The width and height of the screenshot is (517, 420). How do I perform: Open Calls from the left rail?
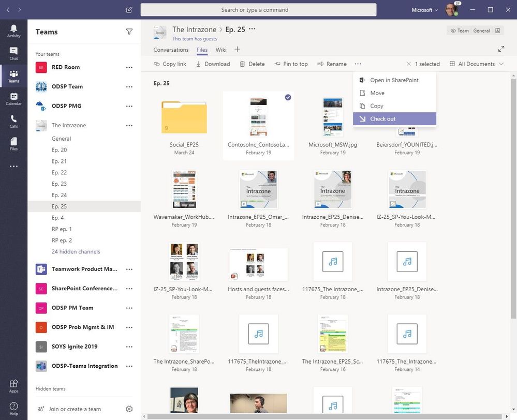pyautogui.click(x=13, y=120)
